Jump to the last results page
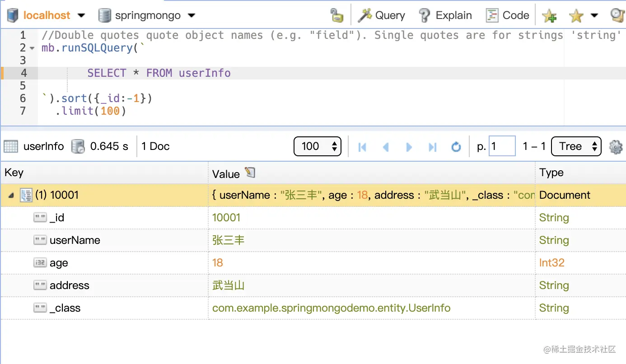 pyautogui.click(x=433, y=146)
